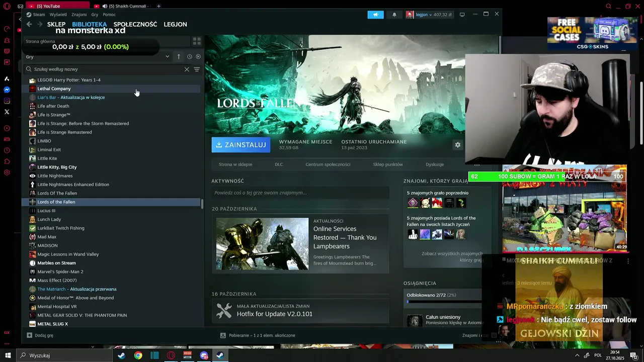This screenshot has height=362, width=644.
Task: Click the first Steam icon on the taskbar
Action: pos(121,355)
